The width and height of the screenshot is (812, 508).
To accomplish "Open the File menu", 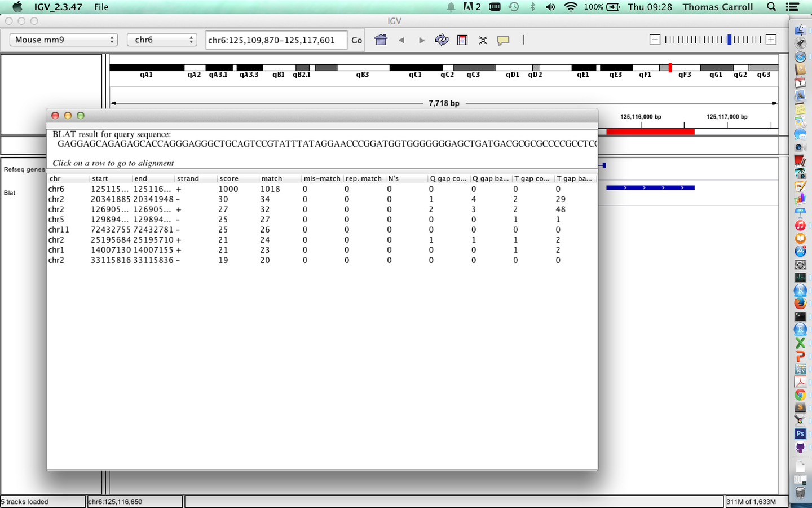I will point(101,7).
